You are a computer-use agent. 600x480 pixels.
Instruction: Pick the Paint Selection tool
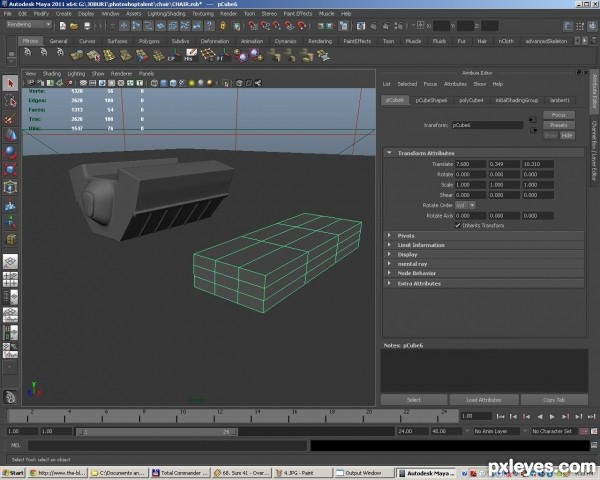tap(10, 119)
